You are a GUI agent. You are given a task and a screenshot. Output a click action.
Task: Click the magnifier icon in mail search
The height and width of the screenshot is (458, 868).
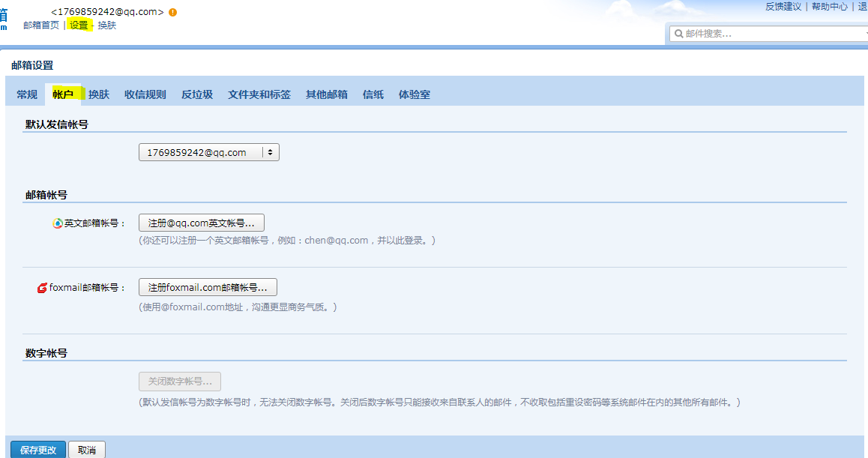[678, 34]
